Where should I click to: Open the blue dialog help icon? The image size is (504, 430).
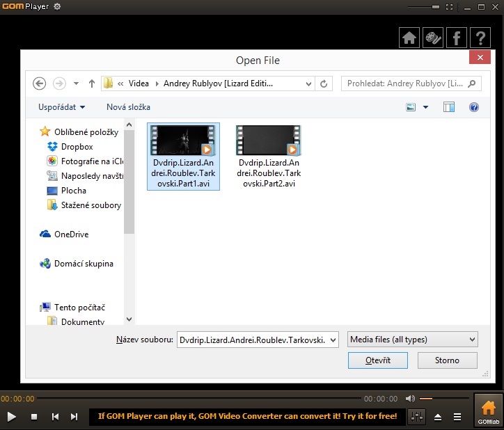click(474, 107)
